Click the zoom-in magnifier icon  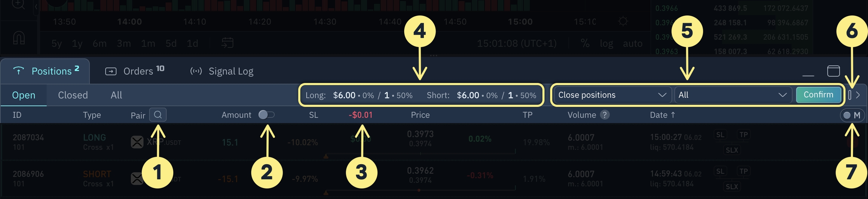18,4
